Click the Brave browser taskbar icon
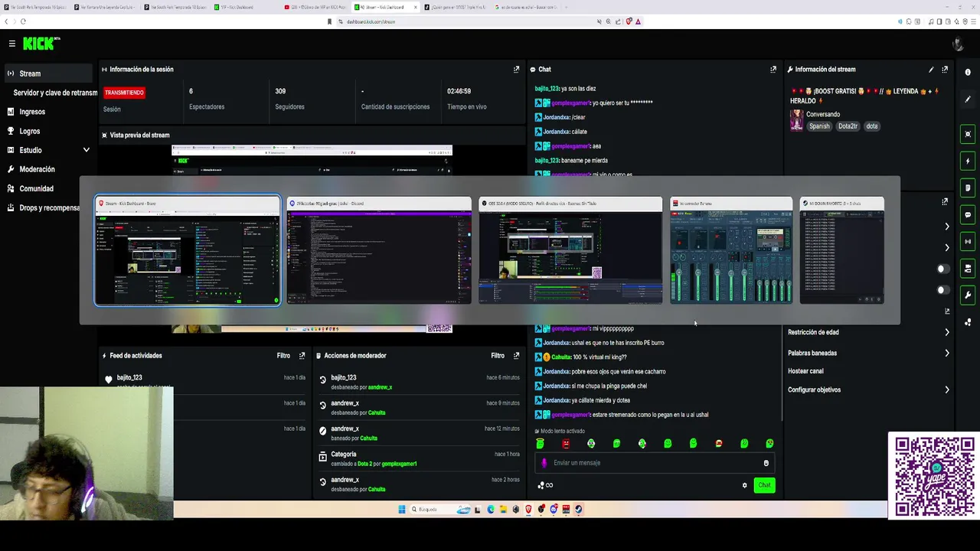 point(528,510)
